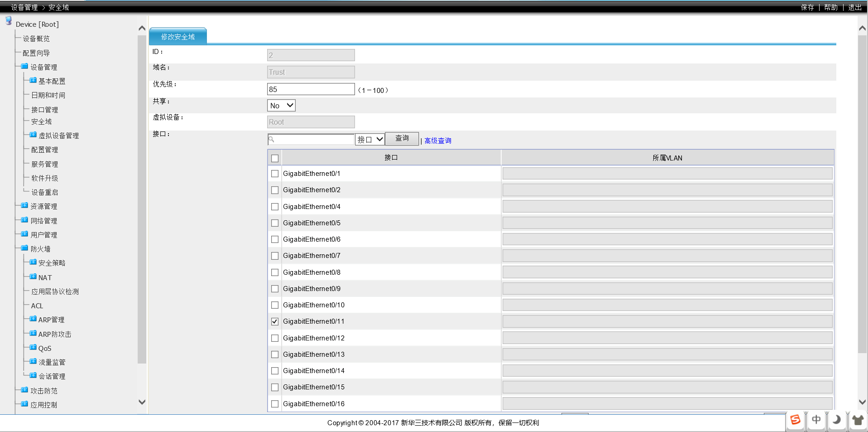
Task: Open ACL in the tree
Action: (x=37, y=306)
